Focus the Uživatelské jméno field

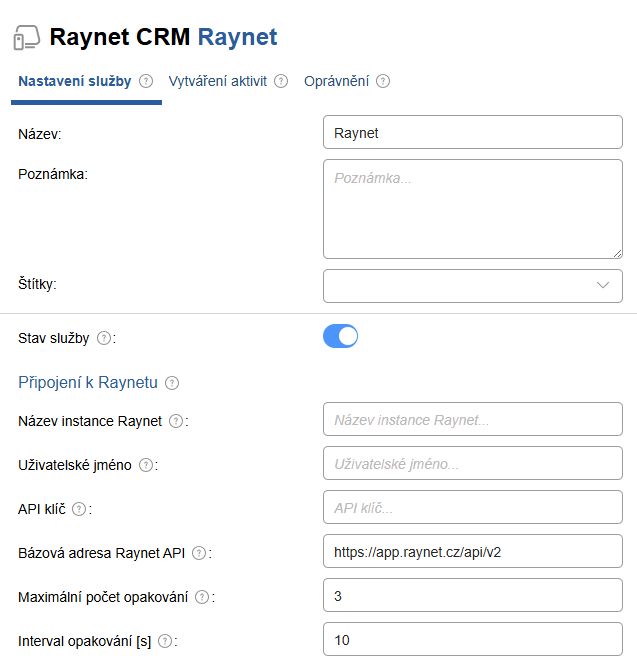pyautogui.click(x=473, y=463)
